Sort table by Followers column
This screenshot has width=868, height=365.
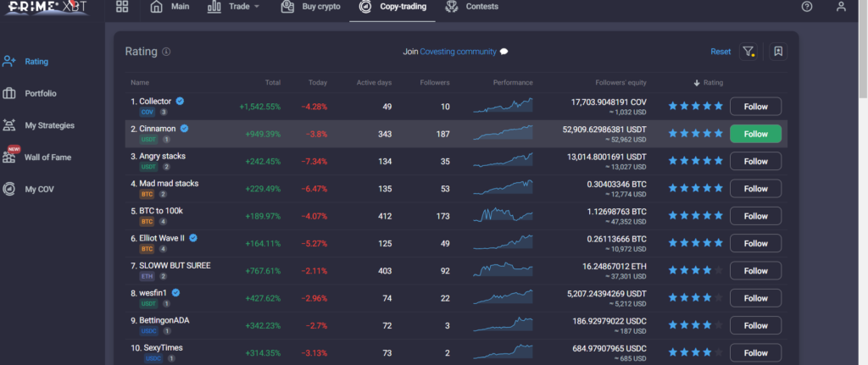[435, 82]
